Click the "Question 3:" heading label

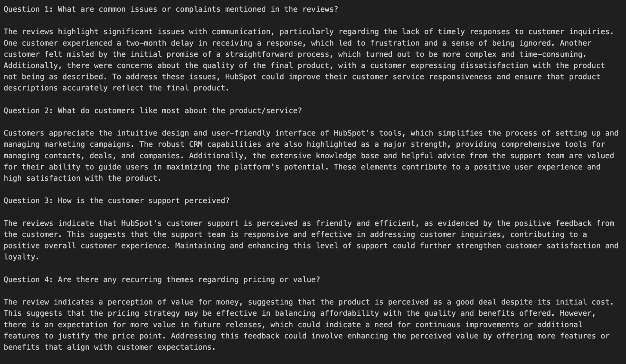click(x=28, y=201)
